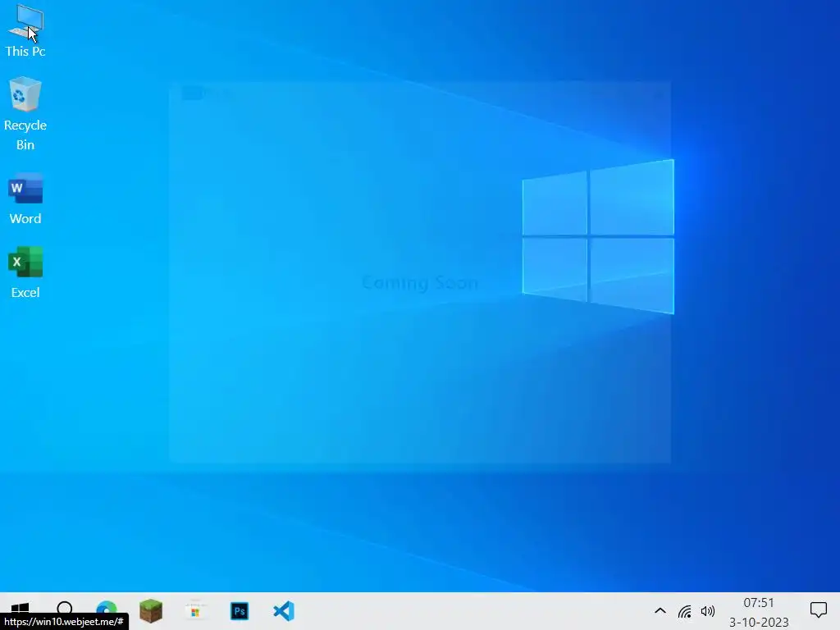Launch Excel from the desktop

[25, 272]
